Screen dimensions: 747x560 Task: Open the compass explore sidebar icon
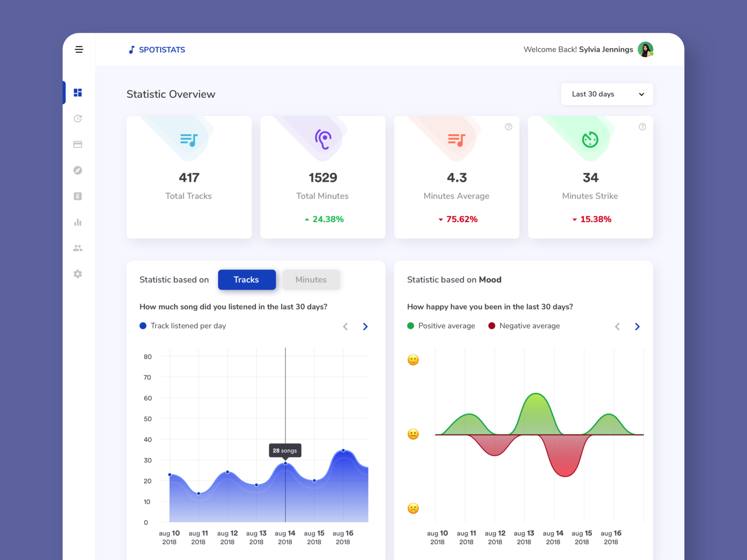pos(78,170)
